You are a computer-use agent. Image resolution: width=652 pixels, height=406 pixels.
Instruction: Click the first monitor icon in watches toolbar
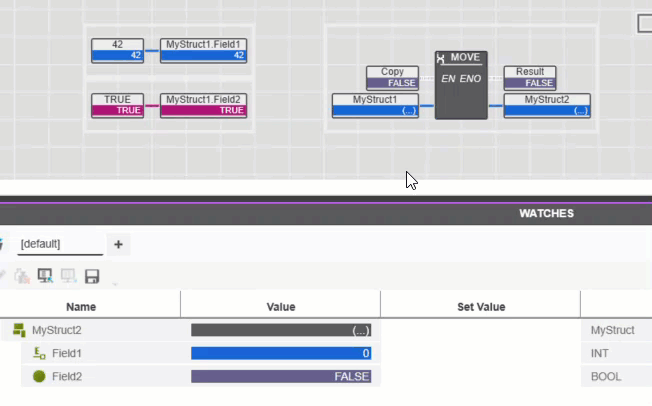(45, 276)
